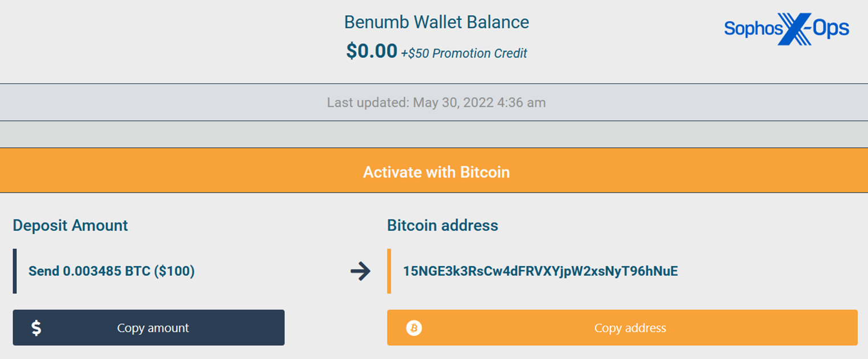868x359 pixels.
Task: Click the Bitcoin address string starting 15NGE3k3
Action: [540, 271]
